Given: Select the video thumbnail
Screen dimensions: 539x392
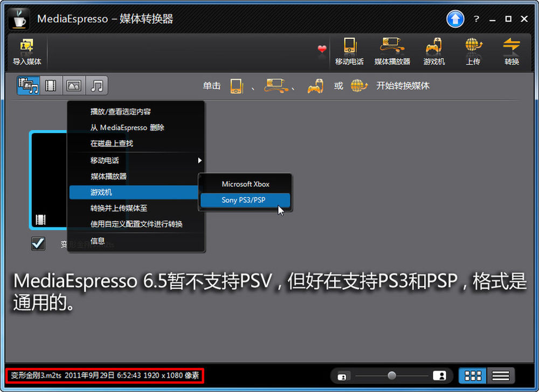Looking at the screenshot, I should [48, 180].
